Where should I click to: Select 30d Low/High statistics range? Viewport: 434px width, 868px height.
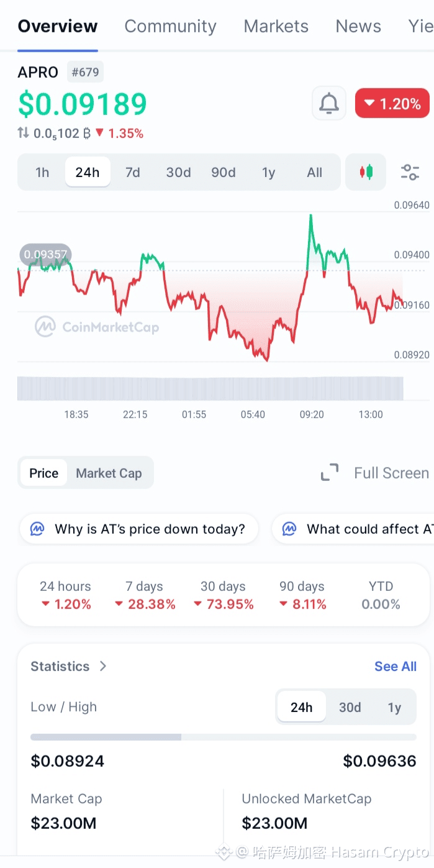350,707
